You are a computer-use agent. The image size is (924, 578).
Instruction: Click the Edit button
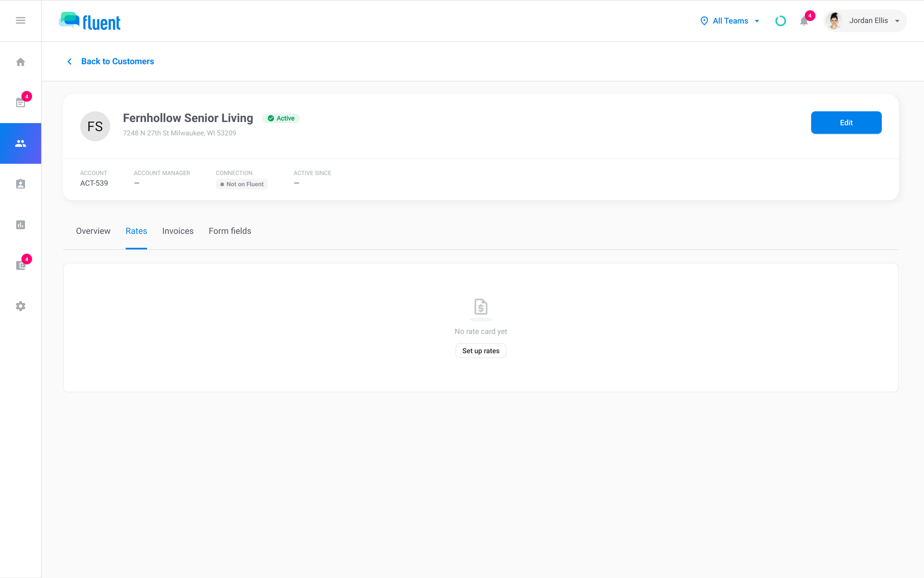846,123
